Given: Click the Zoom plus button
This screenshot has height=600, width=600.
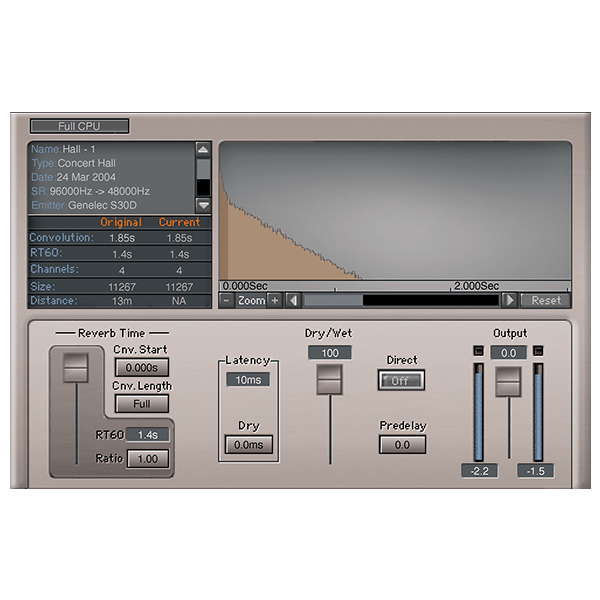Looking at the screenshot, I should [x=274, y=301].
